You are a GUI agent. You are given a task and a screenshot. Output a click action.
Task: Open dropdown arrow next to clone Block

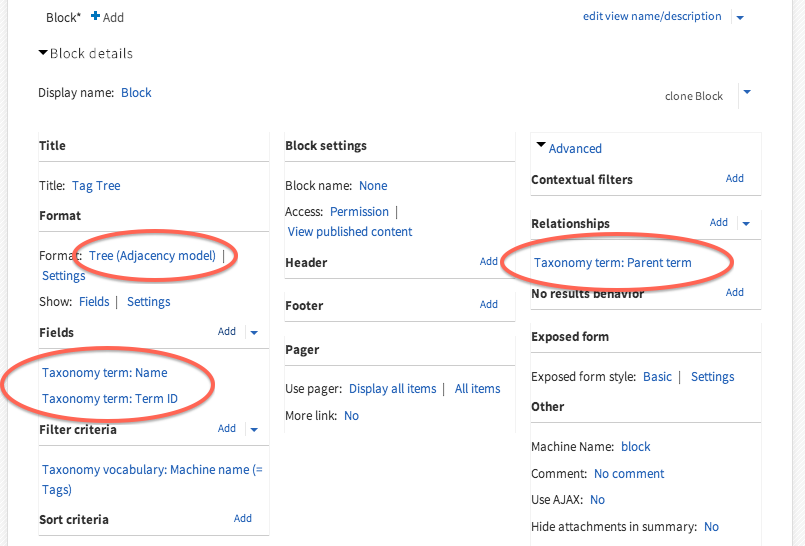click(x=747, y=93)
